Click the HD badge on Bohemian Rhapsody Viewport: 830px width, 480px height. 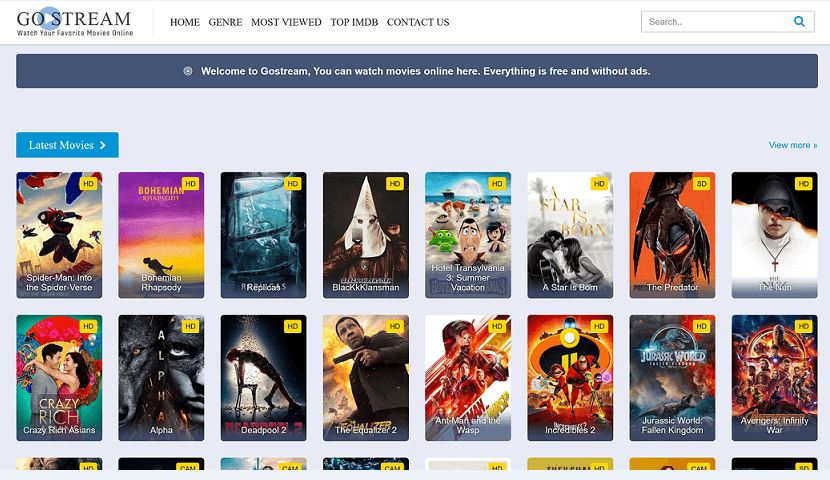(x=191, y=184)
